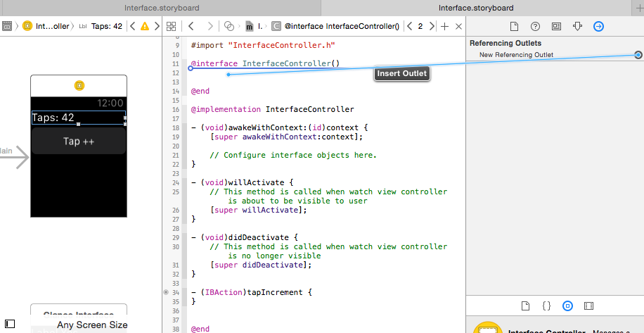Select the yellow interface controller icon
Screen dimensions: 644x333
79,85
